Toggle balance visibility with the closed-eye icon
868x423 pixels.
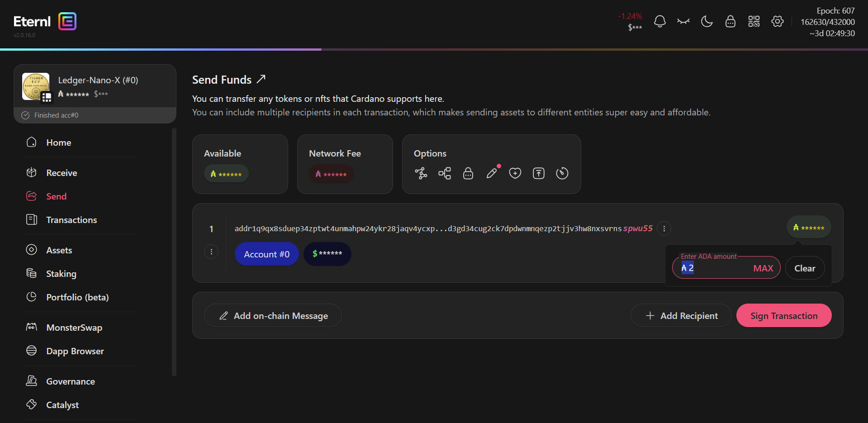click(x=683, y=21)
